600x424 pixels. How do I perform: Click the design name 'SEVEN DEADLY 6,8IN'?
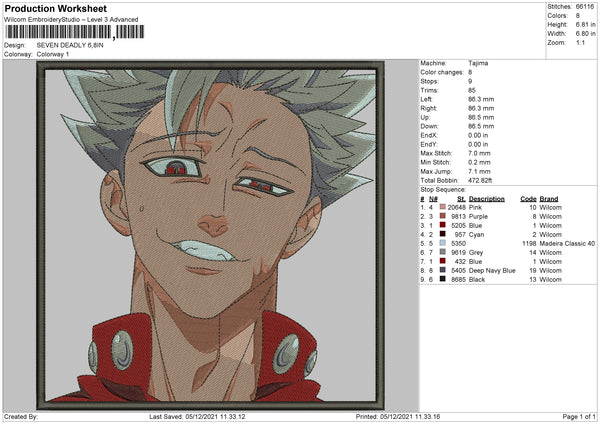pyautogui.click(x=70, y=45)
